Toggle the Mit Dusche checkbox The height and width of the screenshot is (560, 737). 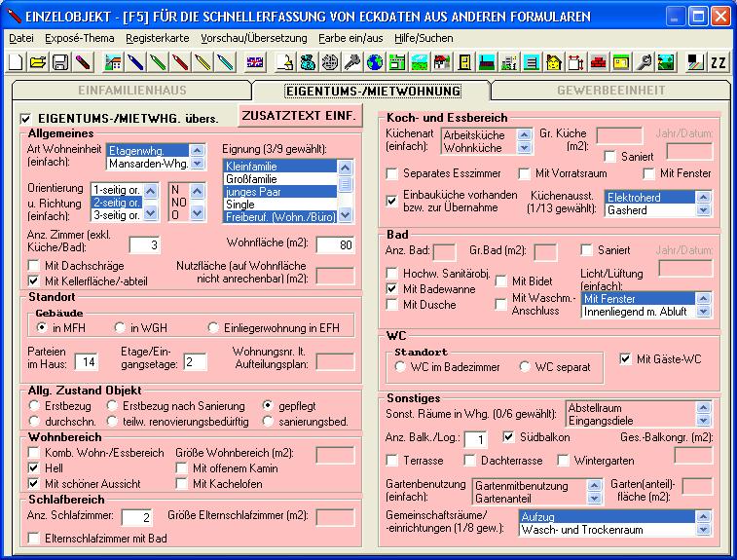(392, 305)
